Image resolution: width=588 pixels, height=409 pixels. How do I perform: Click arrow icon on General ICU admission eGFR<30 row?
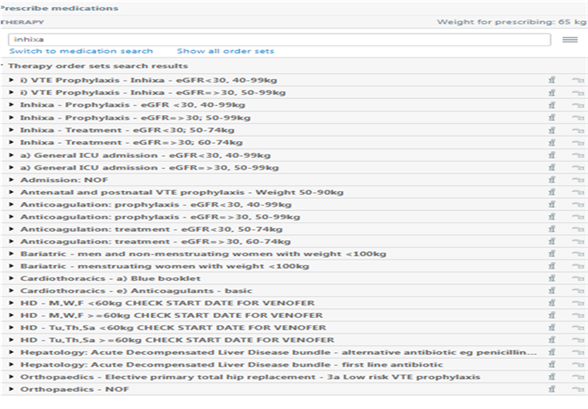(578, 155)
